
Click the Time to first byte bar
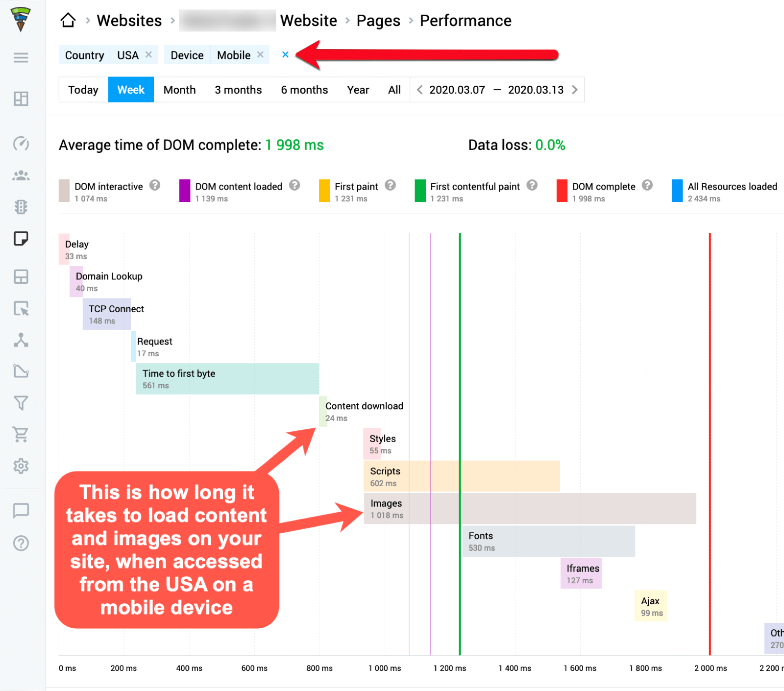pos(227,379)
